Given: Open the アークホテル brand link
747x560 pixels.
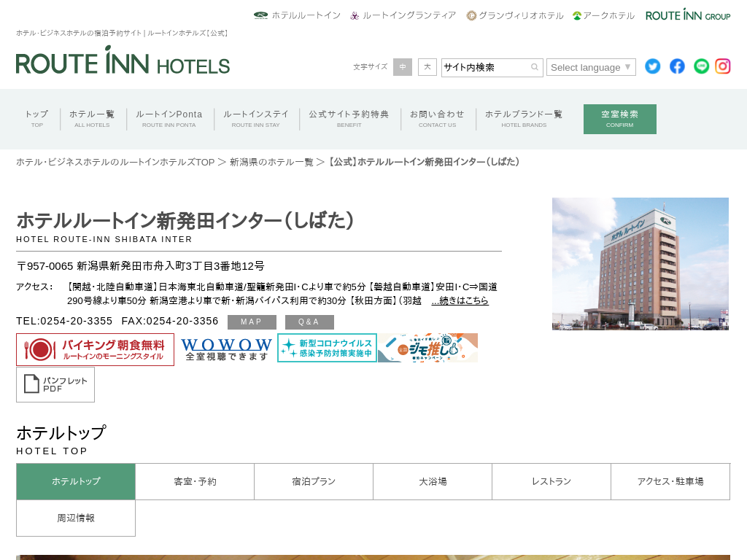Looking at the screenshot, I should 603,16.
